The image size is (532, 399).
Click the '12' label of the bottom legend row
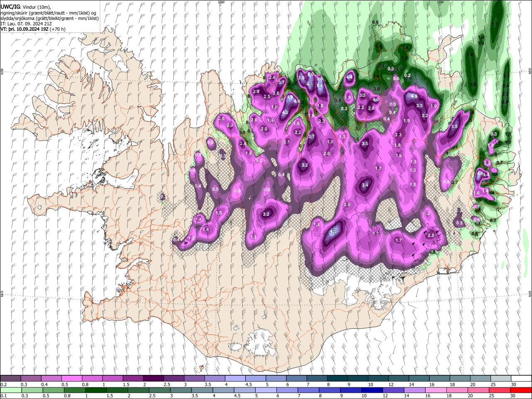coord(385,396)
